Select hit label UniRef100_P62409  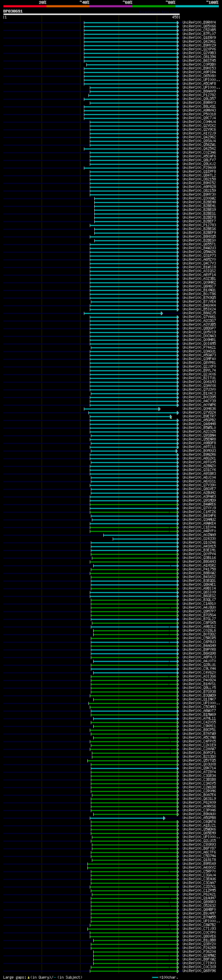coord(199,802)
